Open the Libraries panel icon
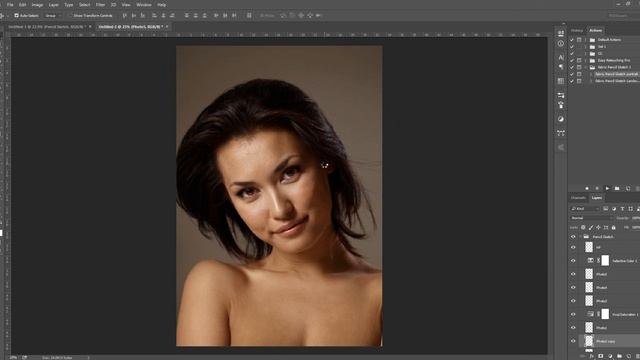This screenshot has height=360, width=640. tap(561, 81)
